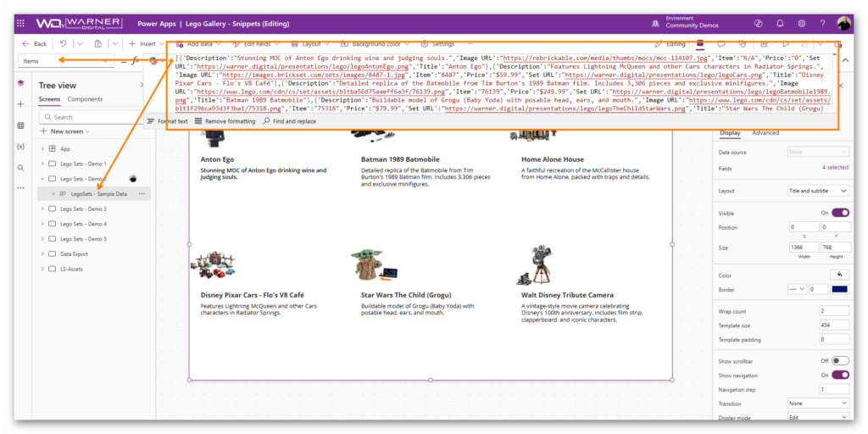Open the undo dropdown chevron
The image size is (868, 434).
pos(81,44)
